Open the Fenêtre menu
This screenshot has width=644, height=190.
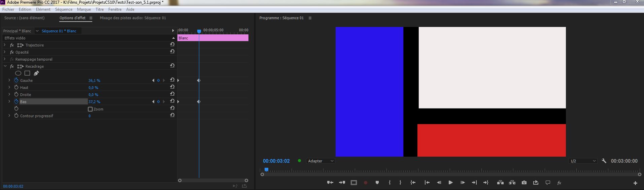tap(115, 9)
